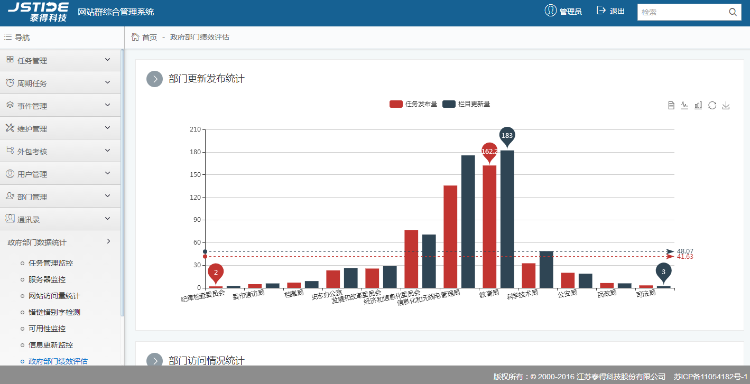This screenshot has height=384, width=750.
Task: Collapse the 部门更新发布统计 panel arrow
Action: 154,79
